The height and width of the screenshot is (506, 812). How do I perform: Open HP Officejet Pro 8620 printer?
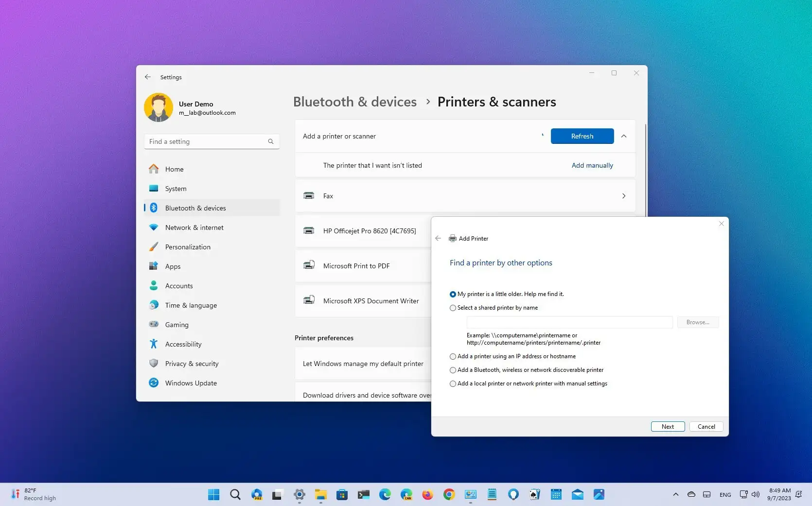(x=363, y=231)
